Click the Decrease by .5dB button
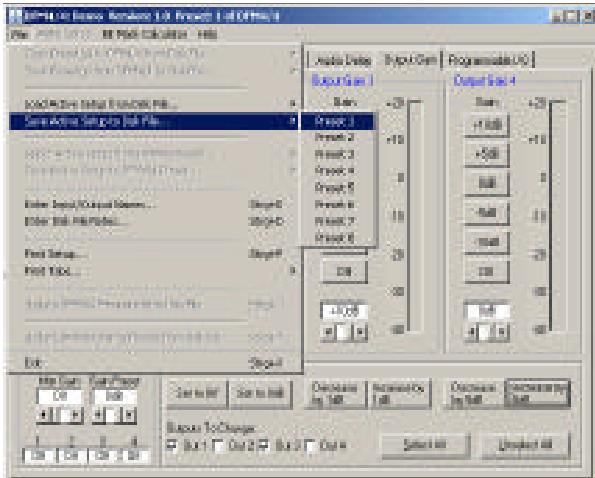The height and width of the screenshot is (478, 595). point(474,393)
